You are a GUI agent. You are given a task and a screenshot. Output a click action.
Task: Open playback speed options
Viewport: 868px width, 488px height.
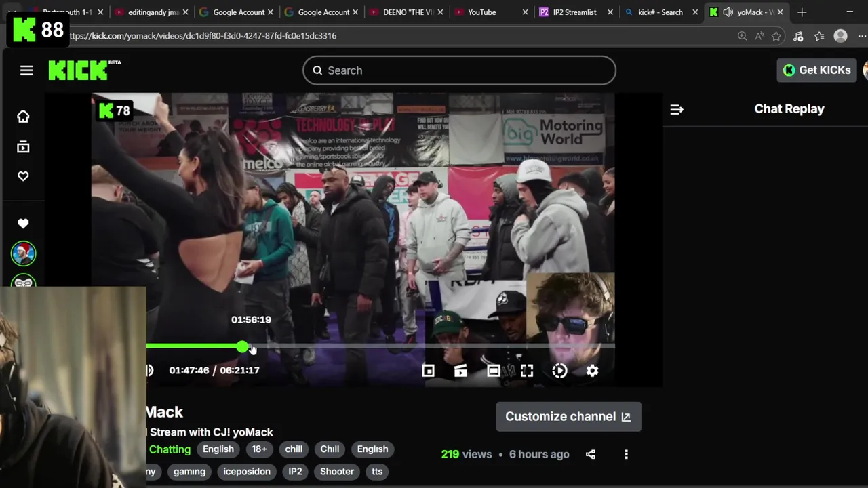[559, 370]
